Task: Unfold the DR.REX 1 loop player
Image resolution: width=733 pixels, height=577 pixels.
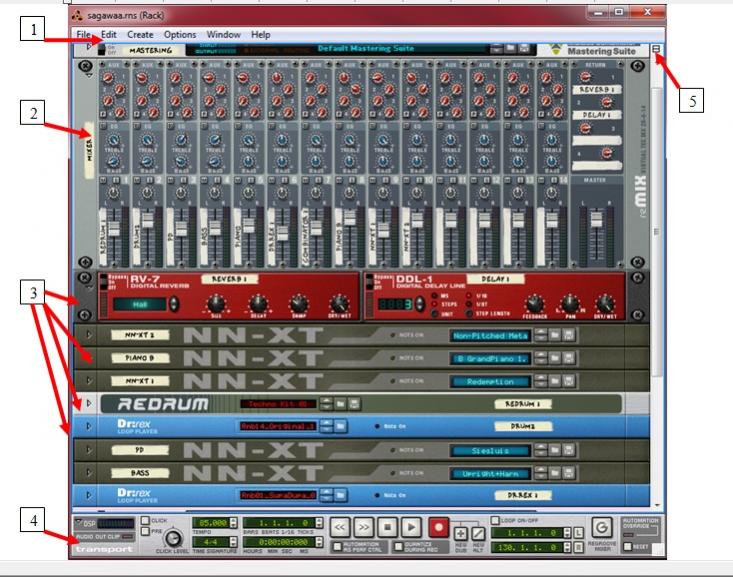Action: 89,495
